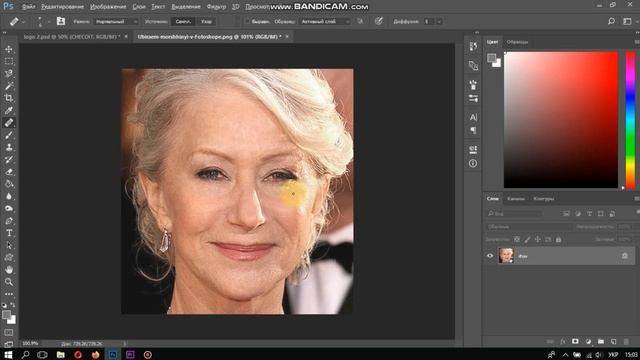Toggle shape layer filter in Layers panel
The width and height of the screenshot is (640, 360).
coord(601,213)
